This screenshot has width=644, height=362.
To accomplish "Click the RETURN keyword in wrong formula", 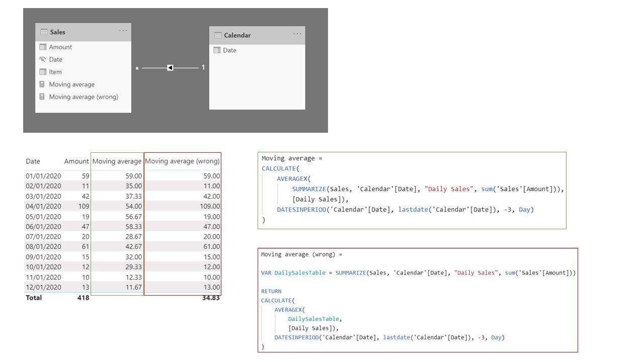I will pos(271,291).
